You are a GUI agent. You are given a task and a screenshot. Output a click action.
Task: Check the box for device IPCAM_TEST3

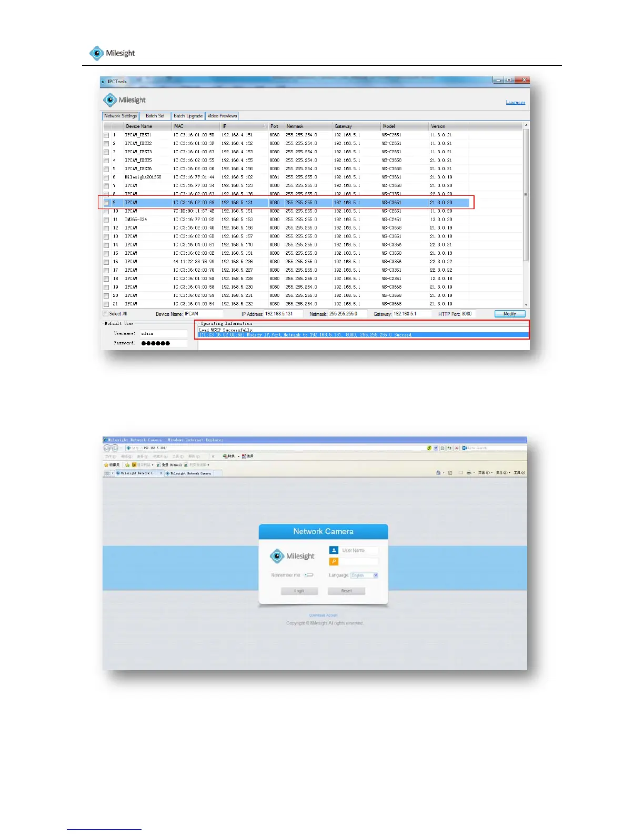point(106,152)
